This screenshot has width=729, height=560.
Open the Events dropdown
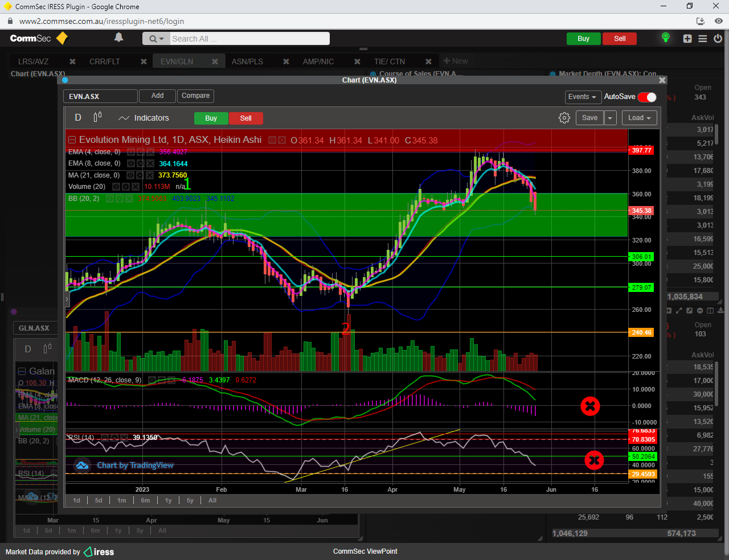click(582, 97)
